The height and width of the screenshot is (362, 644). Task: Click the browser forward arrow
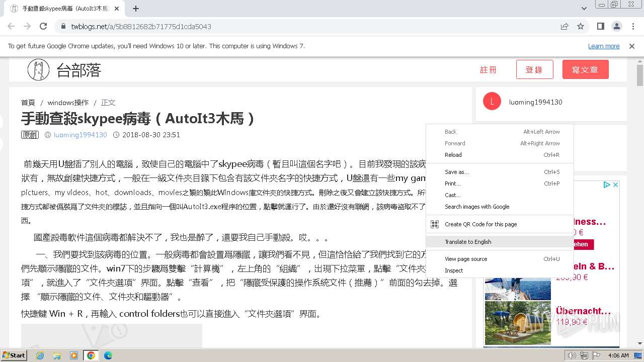(27, 26)
